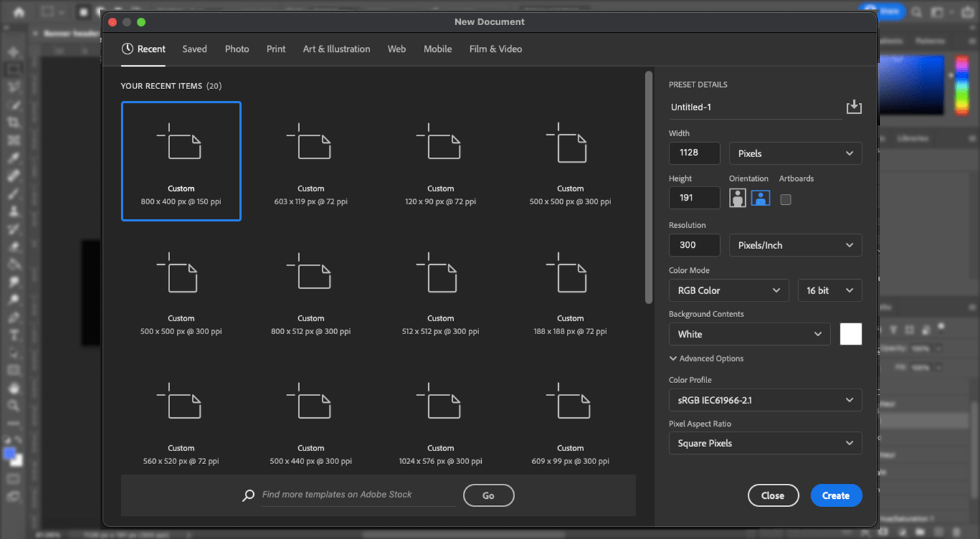Click the recent items vertical scrollbar

(649, 187)
